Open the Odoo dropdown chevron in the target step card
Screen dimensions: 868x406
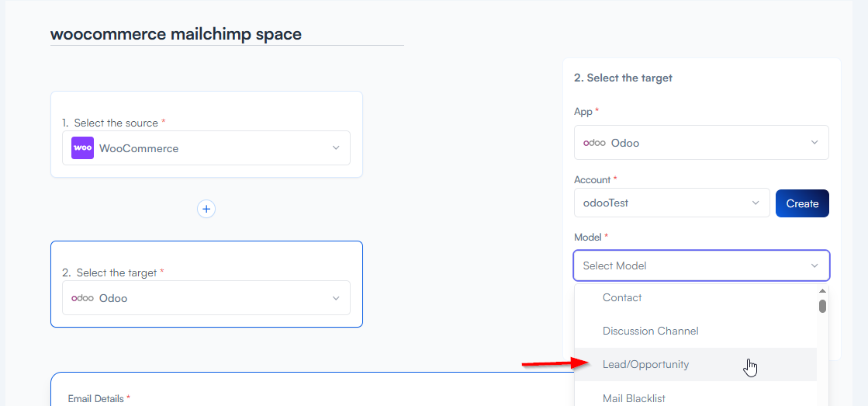[x=336, y=298]
